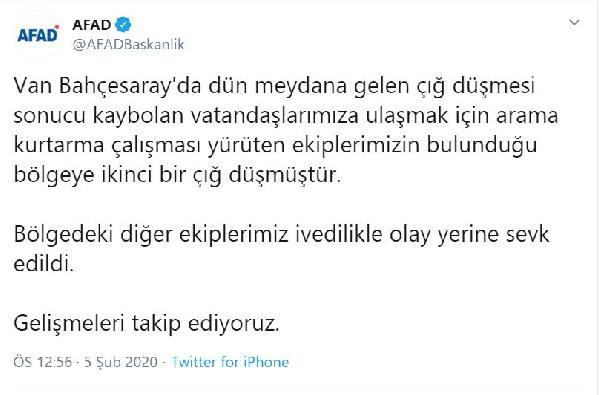Screen dimensions: 600x395
Task: Click the Twitter for iPhone source link
Action: [x=230, y=362]
